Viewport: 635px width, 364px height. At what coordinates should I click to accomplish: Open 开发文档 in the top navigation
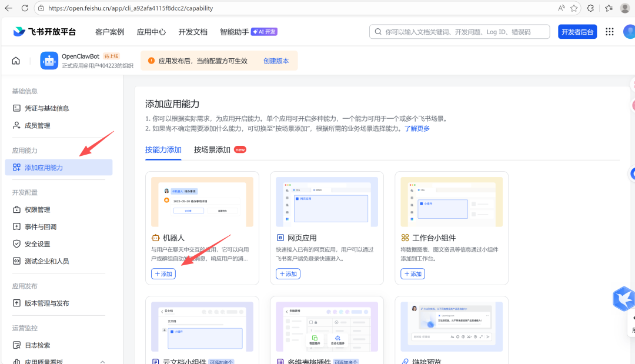[193, 32]
